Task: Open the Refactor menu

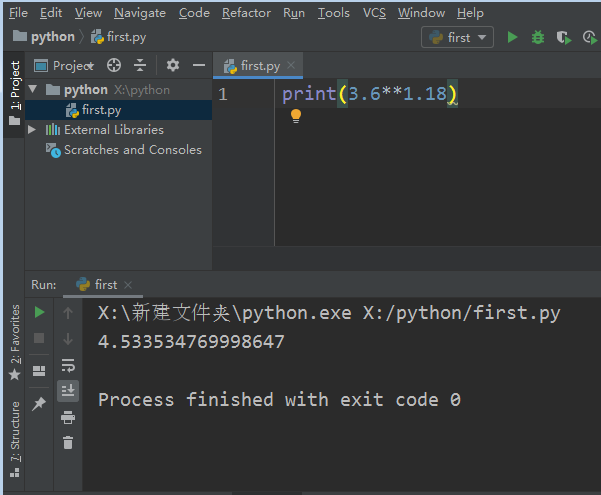Action: coord(246,13)
